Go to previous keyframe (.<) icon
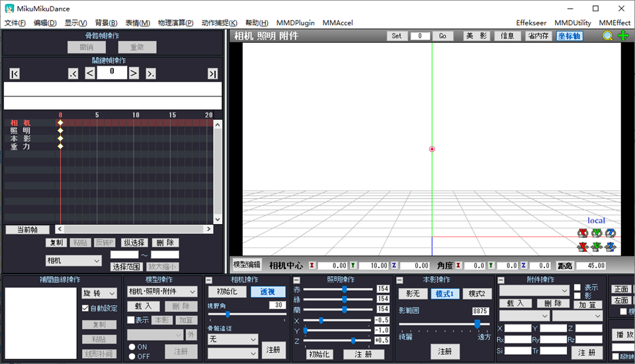The height and width of the screenshot is (364, 635). pos(73,73)
